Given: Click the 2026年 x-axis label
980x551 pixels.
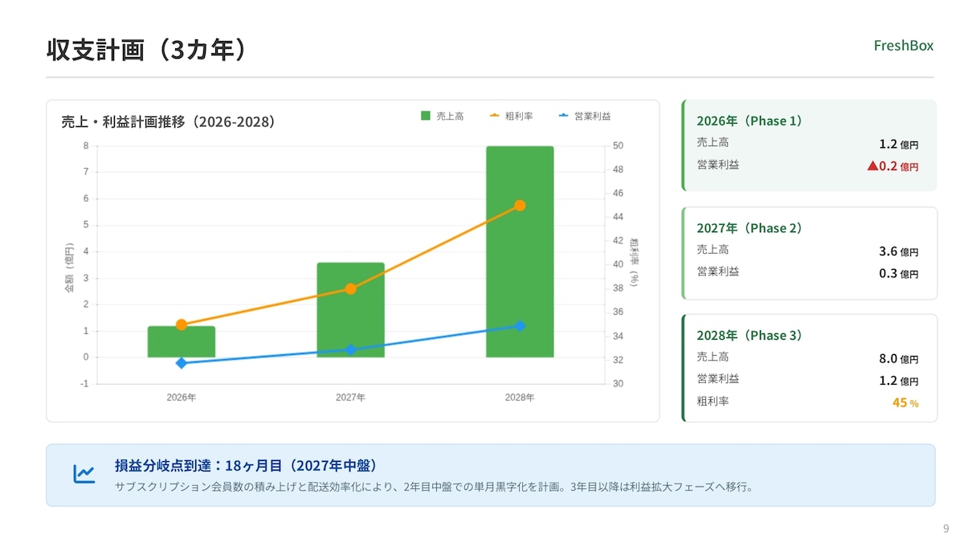Looking at the screenshot, I should coord(182,398).
